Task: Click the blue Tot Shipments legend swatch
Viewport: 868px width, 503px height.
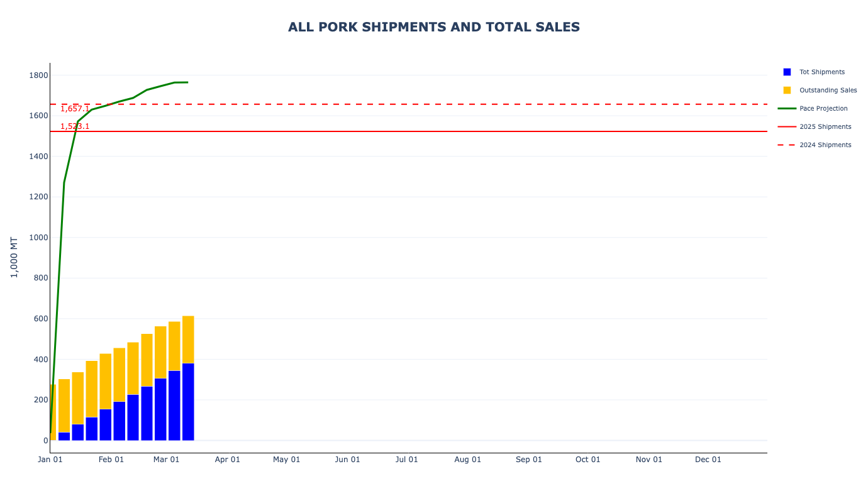Action: (787, 72)
